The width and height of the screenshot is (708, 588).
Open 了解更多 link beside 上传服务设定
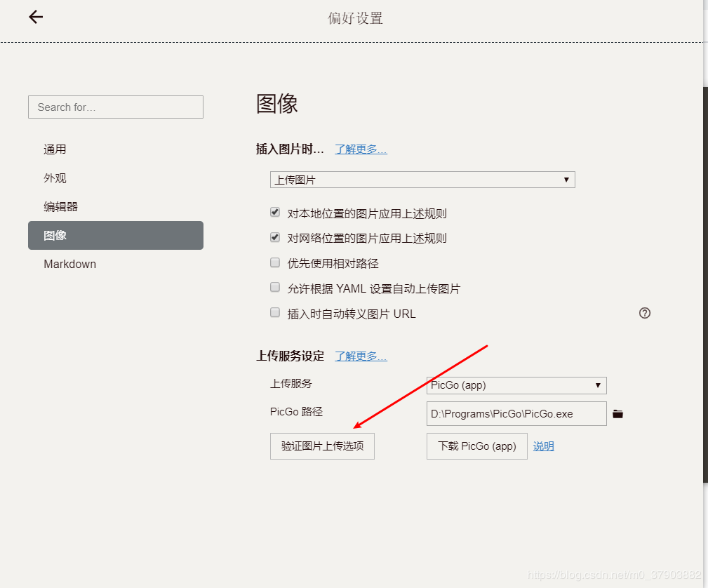click(361, 356)
